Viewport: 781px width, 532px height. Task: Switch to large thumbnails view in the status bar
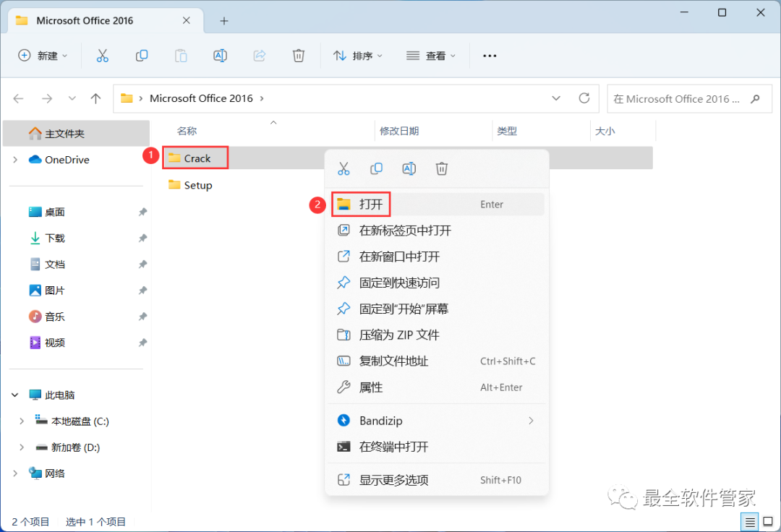pos(768,522)
